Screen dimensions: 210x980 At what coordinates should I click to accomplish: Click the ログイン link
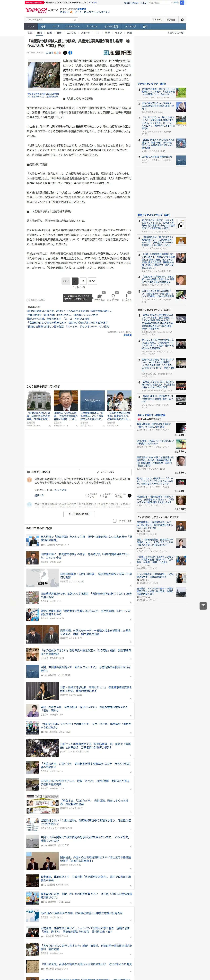click(64, 12)
